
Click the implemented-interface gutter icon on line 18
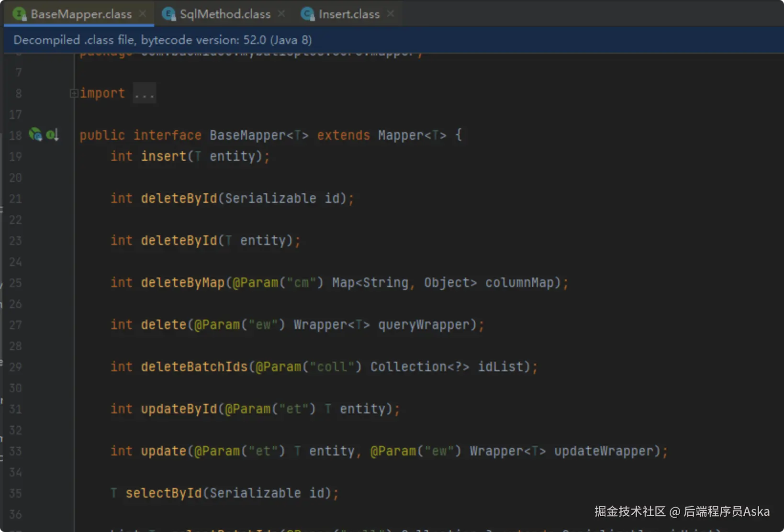(52, 135)
